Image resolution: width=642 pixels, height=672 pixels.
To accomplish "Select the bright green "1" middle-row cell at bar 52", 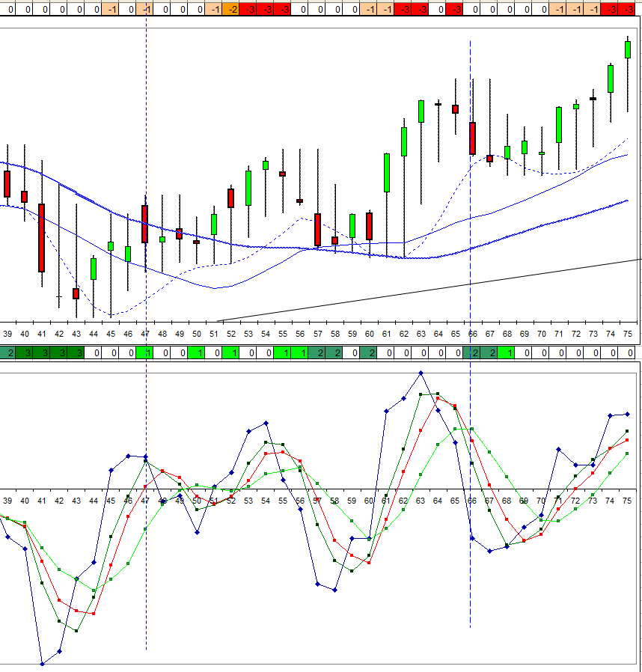I will 231,353.
